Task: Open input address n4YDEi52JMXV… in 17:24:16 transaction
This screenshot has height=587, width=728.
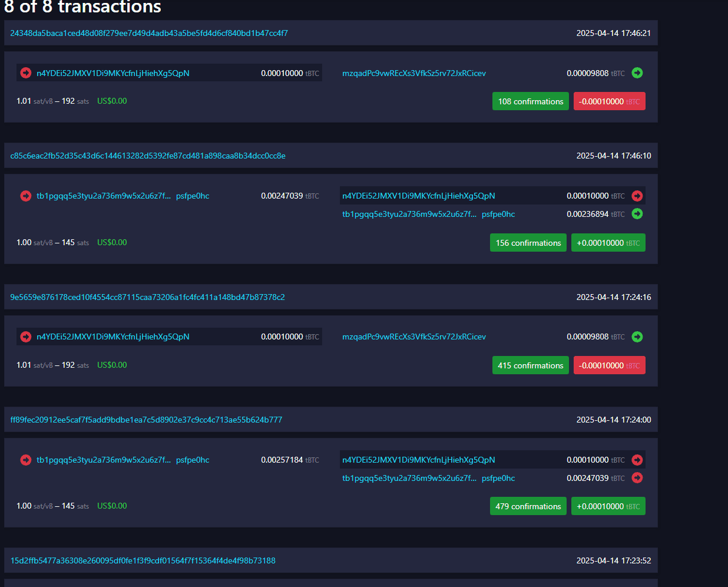Action: [113, 337]
